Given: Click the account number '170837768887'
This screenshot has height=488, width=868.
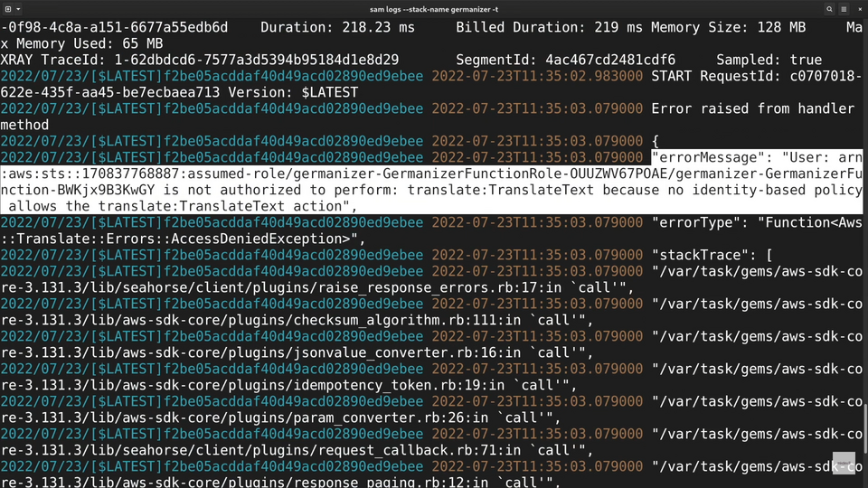Looking at the screenshot, I should pos(130,174).
